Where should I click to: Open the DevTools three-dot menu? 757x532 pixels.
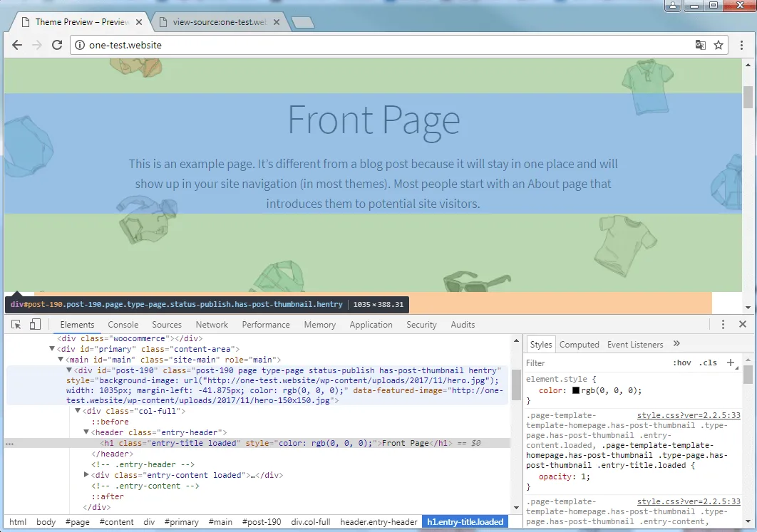point(722,324)
